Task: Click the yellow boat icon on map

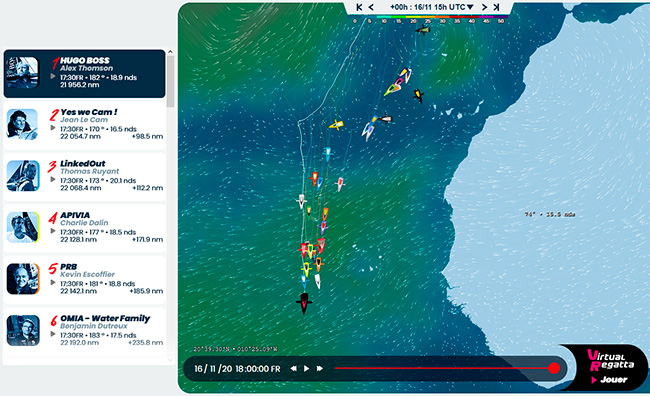Action: [336, 124]
